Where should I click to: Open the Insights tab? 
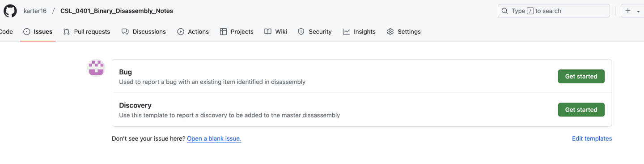[x=359, y=31]
